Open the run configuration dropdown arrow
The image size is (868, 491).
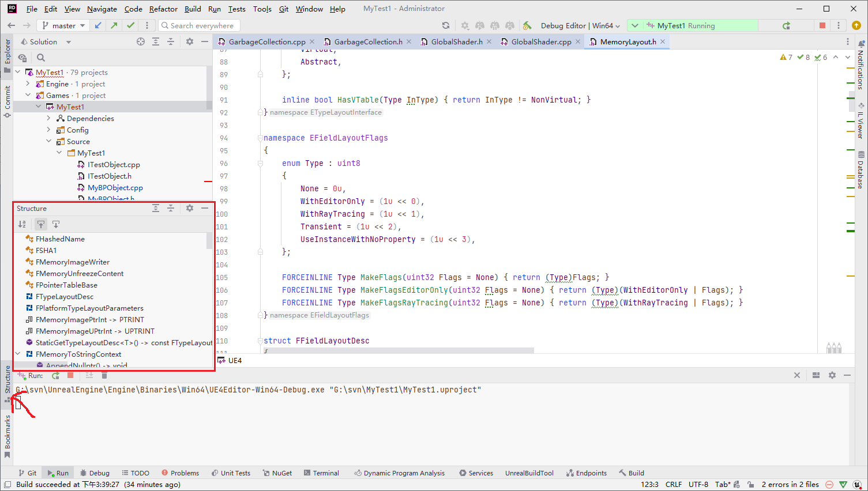tap(635, 25)
